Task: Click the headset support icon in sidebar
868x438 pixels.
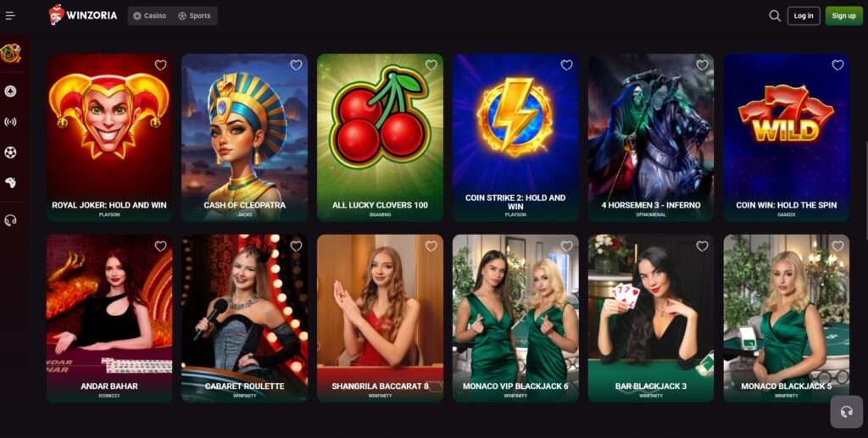Action: (10, 220)
